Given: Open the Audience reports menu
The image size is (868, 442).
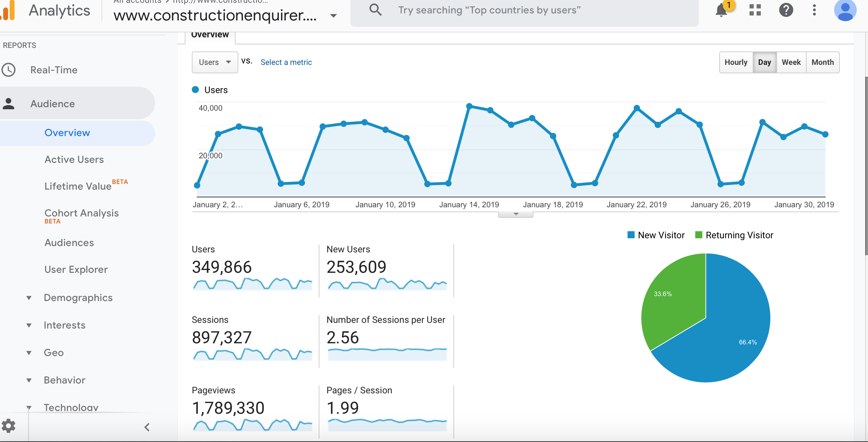Looking at the screenshot, I should (x=53, y=104).
